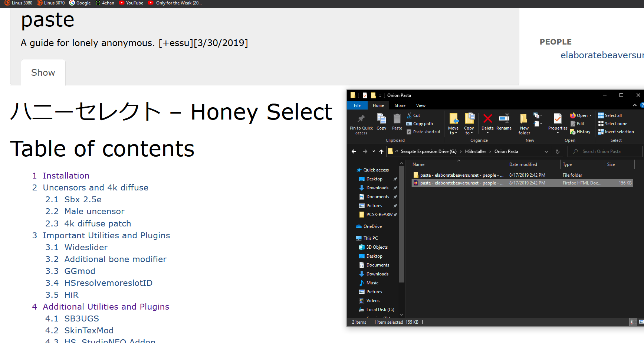Select OneDrive in navigation pane
Image resolution: width=644 pixels, height=343 pixels.
(x=369, y=226)
